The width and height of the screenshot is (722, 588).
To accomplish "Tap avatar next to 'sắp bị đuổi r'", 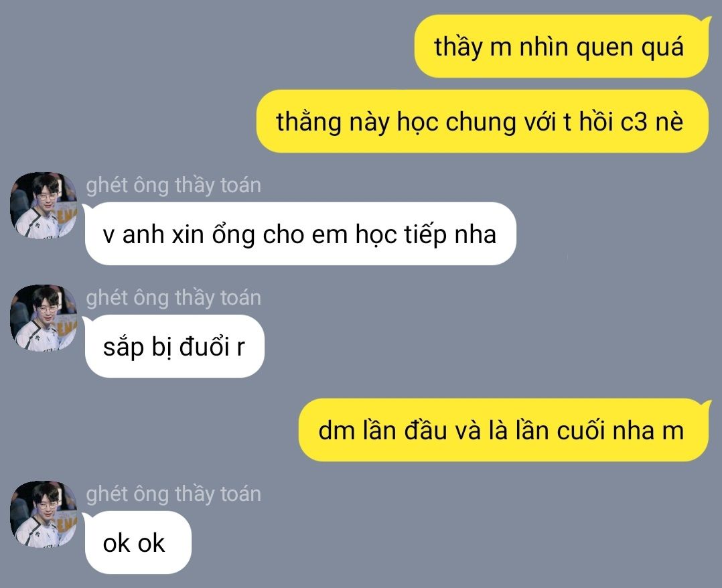I will click(x=44, y=317).
